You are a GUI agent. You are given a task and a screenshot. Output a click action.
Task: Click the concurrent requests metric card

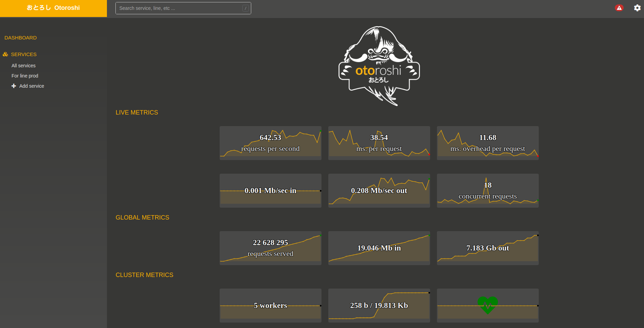coord(487,191)
